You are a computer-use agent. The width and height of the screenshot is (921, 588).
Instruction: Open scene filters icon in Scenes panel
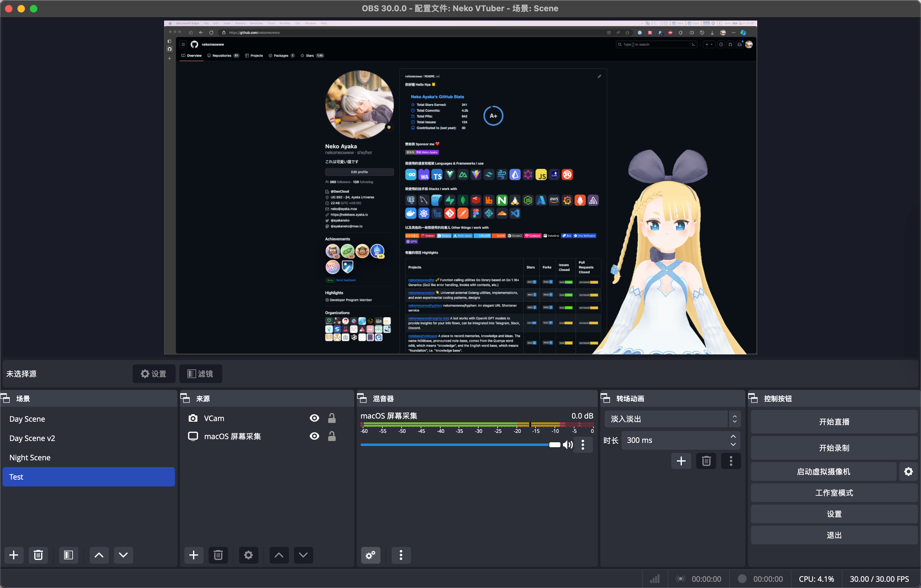[x=68, y=555]
